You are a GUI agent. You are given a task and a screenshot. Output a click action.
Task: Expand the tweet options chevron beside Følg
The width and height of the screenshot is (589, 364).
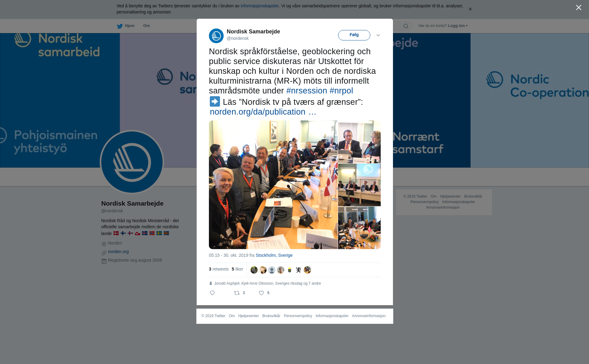(378, 35)
